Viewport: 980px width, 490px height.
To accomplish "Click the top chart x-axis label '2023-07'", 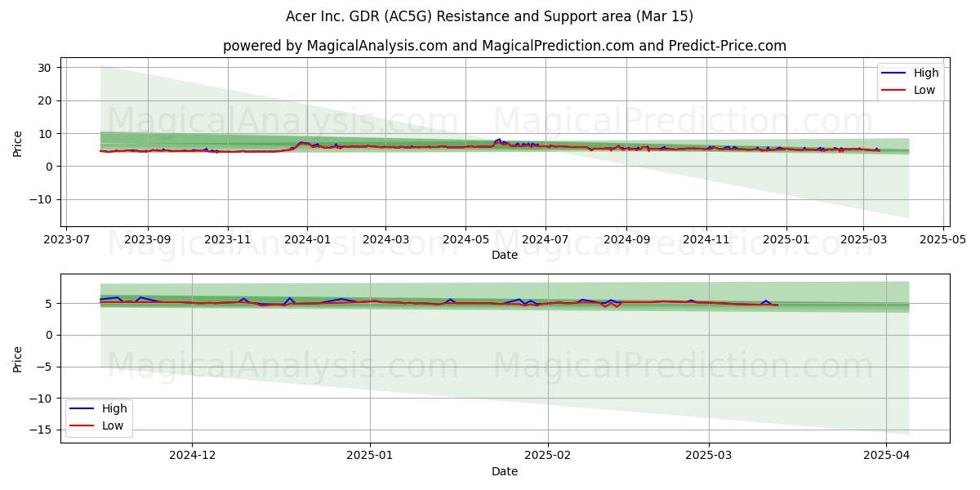I will (65, 240).
